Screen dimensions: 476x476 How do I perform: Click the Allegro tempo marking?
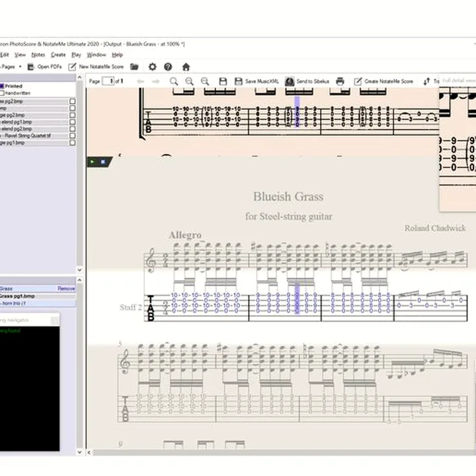click(x=185, y=235)
